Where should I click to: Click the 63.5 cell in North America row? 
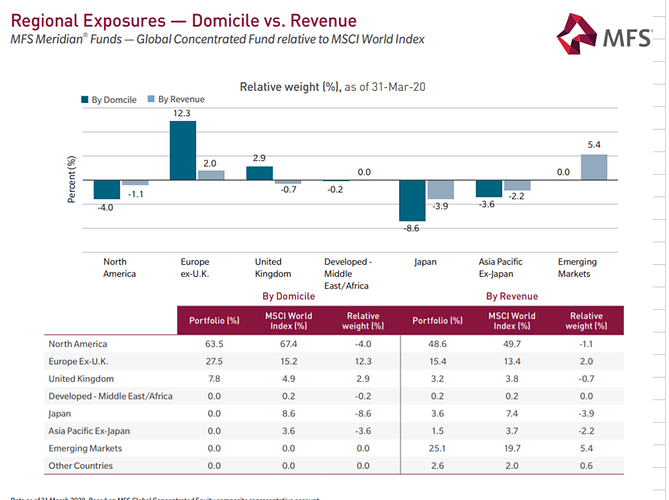[x=214, y=344]
